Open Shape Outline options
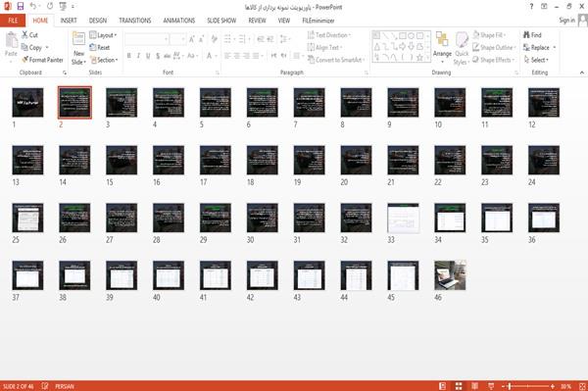The width and height of the screenshot is (588, 391). pos(494,47)
